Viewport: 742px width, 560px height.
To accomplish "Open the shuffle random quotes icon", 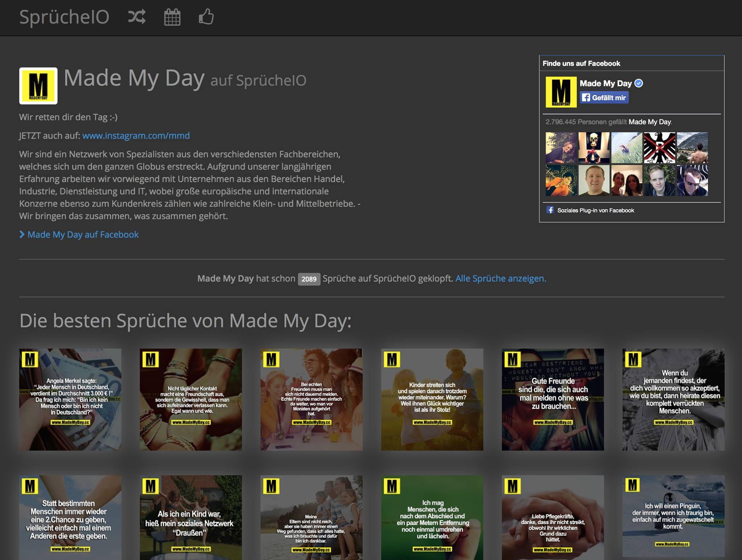I will point(137,17).
